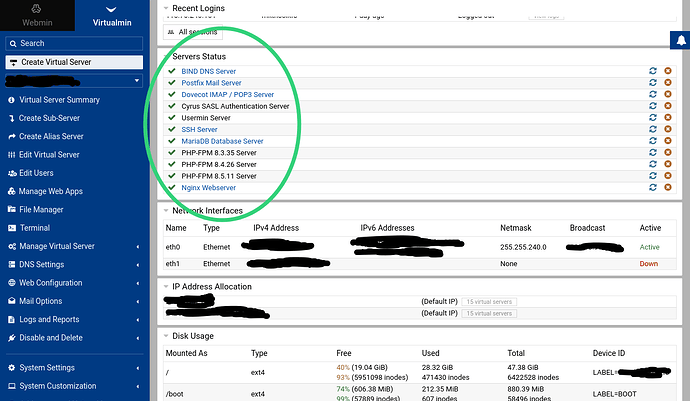Screen dimensions: 690x401
Task: Stop the PHP-FPM 8.4.26 Server
Action: (668, 164)
